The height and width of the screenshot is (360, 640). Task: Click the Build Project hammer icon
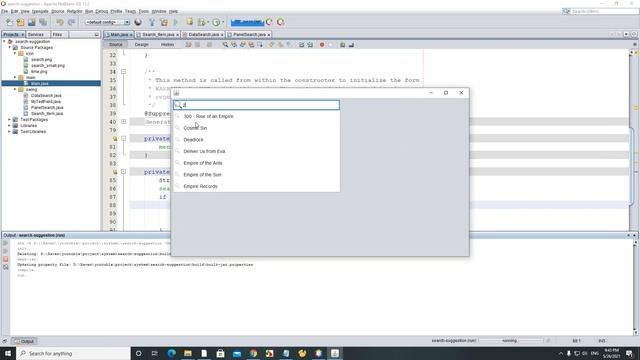tap(152, 22)
